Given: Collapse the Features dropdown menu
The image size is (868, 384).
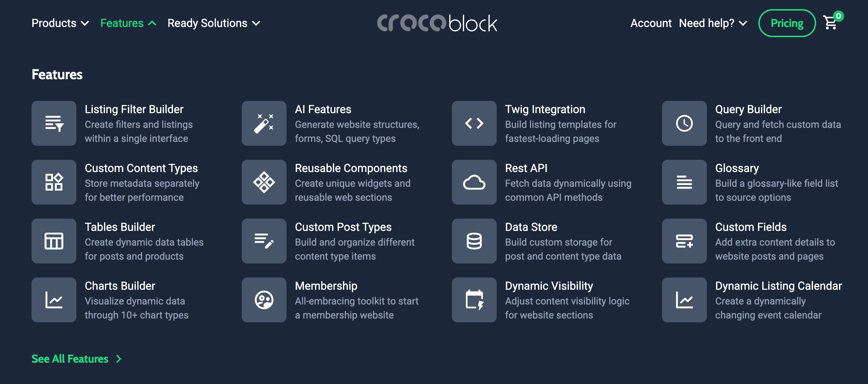Looking at the screenshot, I should tap(128, 23).
